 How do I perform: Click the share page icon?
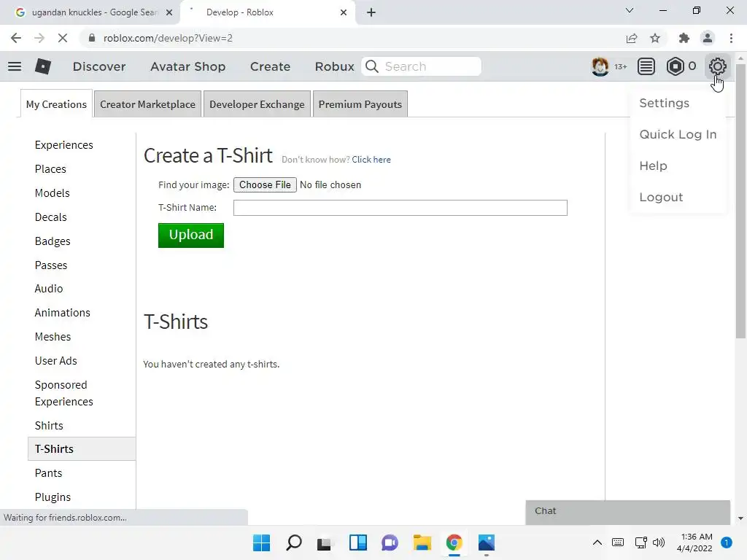click(632, 38)
